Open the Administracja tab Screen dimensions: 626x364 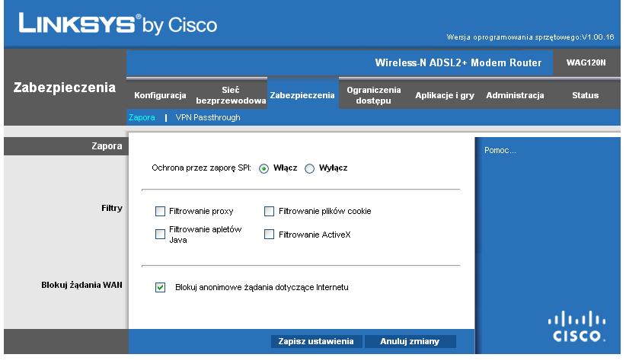(515, 95)
